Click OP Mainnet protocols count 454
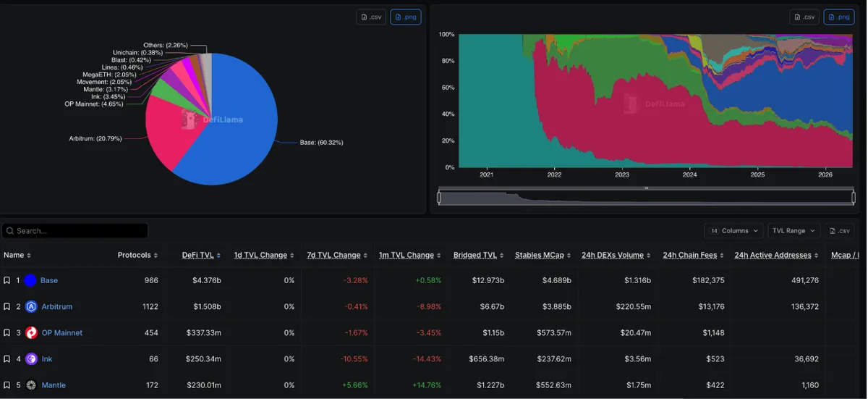Viewport: 868px width, 399px height. (151, 333)
